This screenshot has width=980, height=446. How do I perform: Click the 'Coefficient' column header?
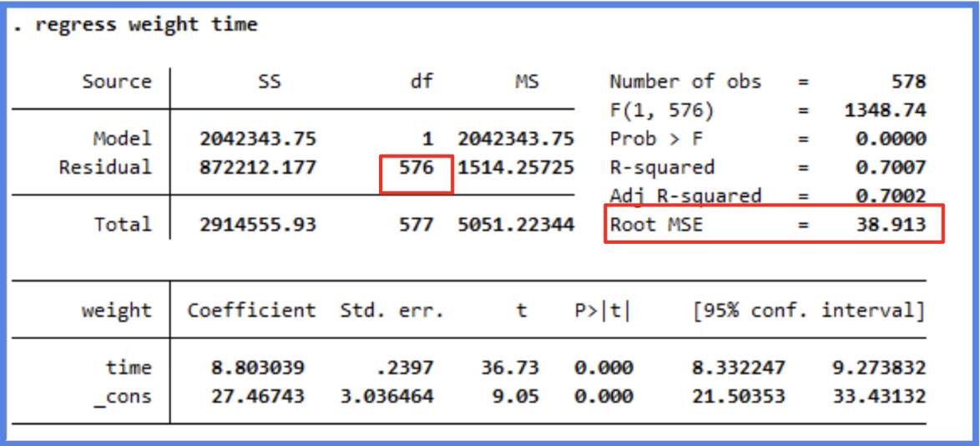point(251,311)
